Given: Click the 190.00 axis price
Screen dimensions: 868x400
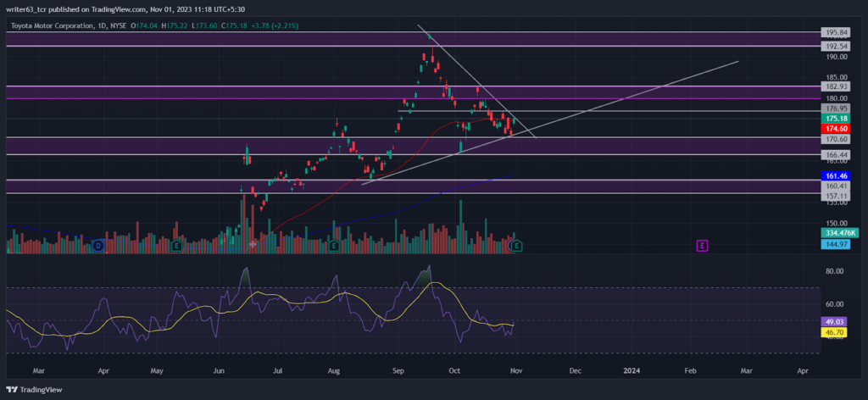Looking at the screenshot, I should tap(836, 57).
